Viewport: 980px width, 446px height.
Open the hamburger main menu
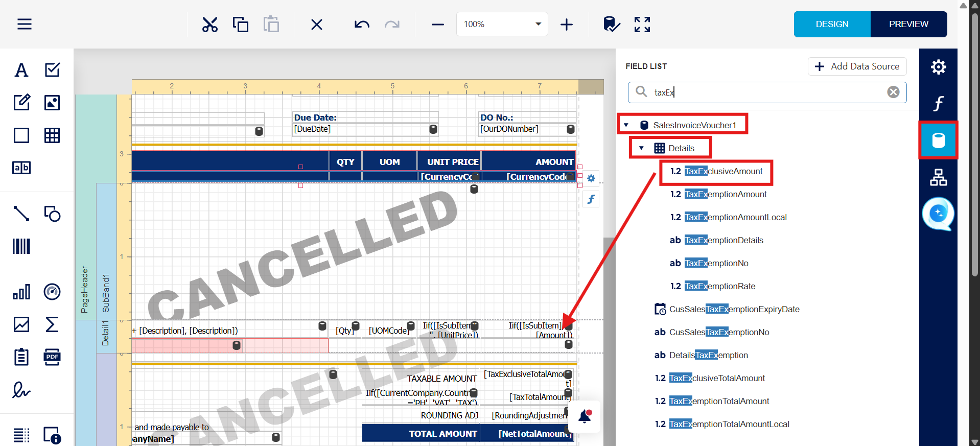coord(25,24)
